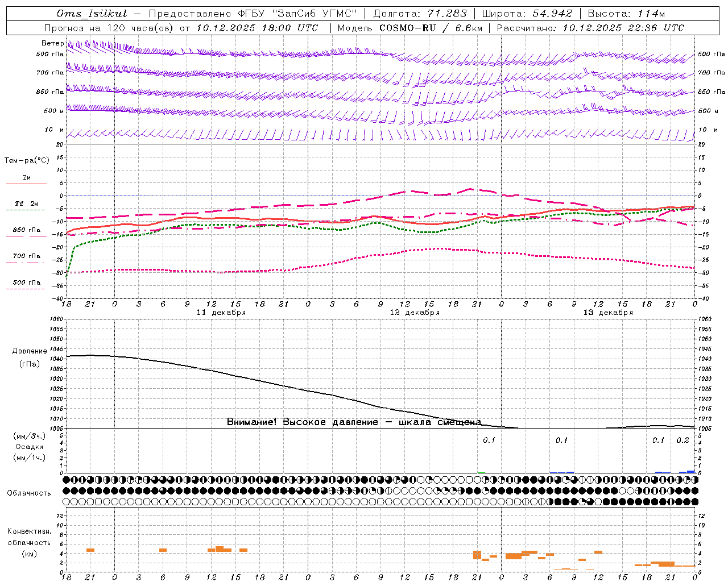Click the forecast start time 10.12.2025 18:00 UTC
This screenshot has width=728, height=582.
pos(257,28)
